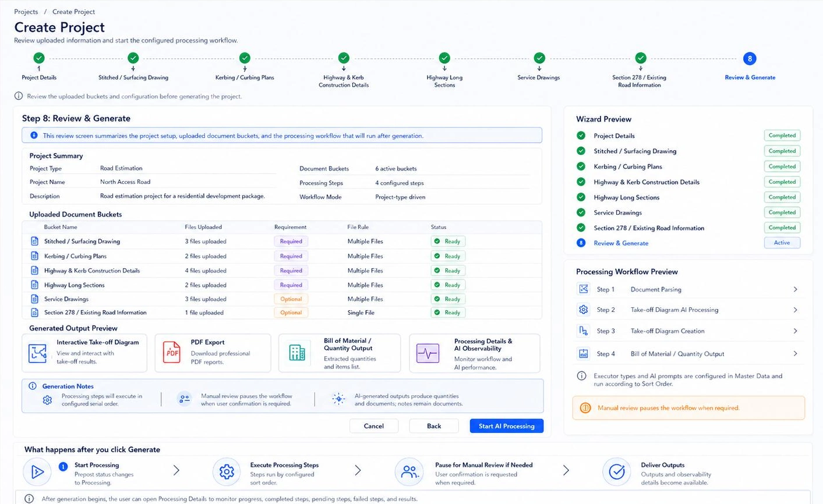
Task: Open Service Drawings in Wizard Preview list
Action: click(x=617, y=212)
